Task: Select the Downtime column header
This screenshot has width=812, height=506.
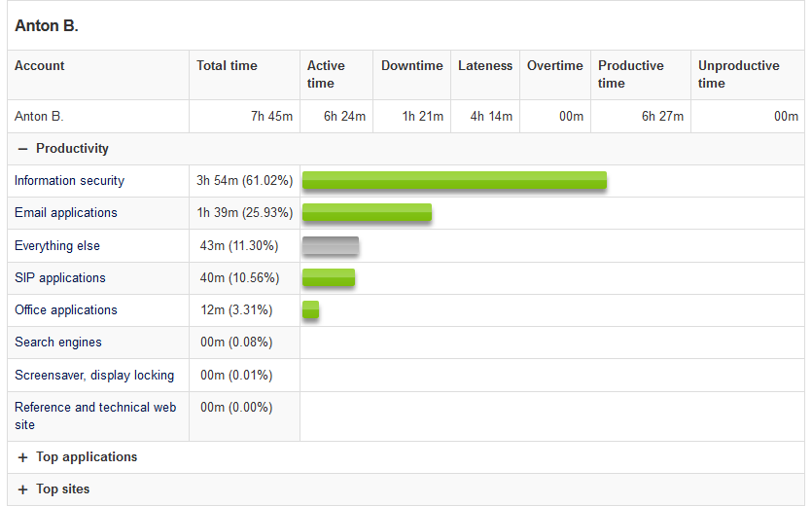Action: pyautogui.click(x=411, y=66)
